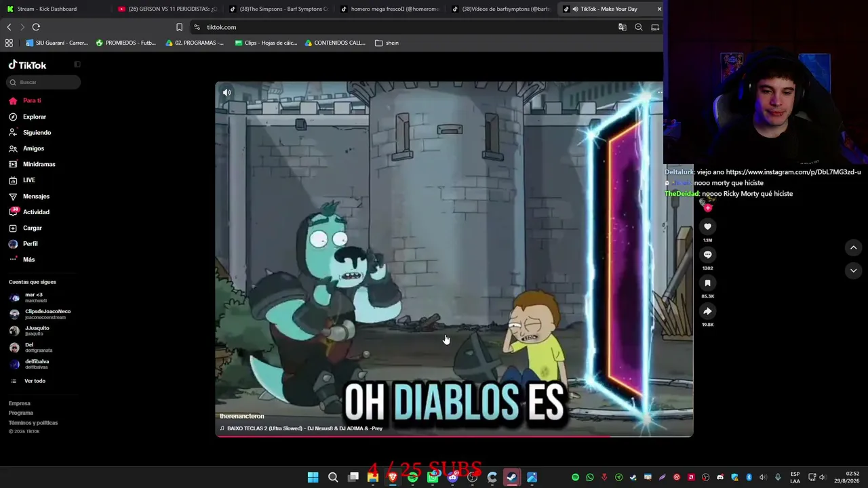Open Windows taskbar search
This screenshot has width=868, height=488.
pyautogui.click(x=333, y=477)
